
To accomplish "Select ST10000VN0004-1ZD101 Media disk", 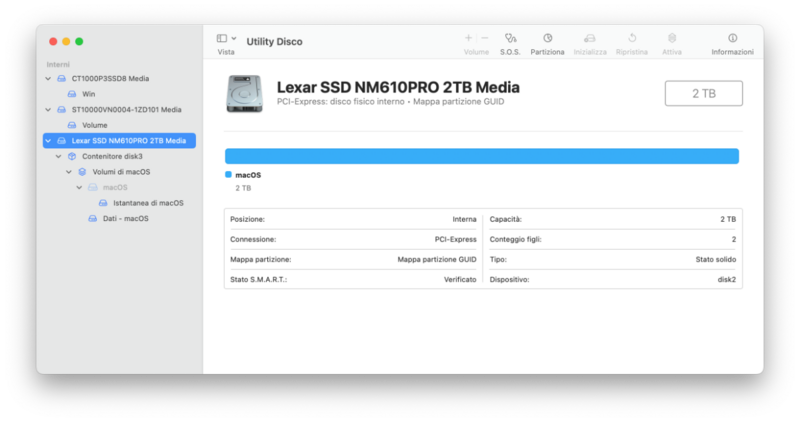I will tap(127, 110).
